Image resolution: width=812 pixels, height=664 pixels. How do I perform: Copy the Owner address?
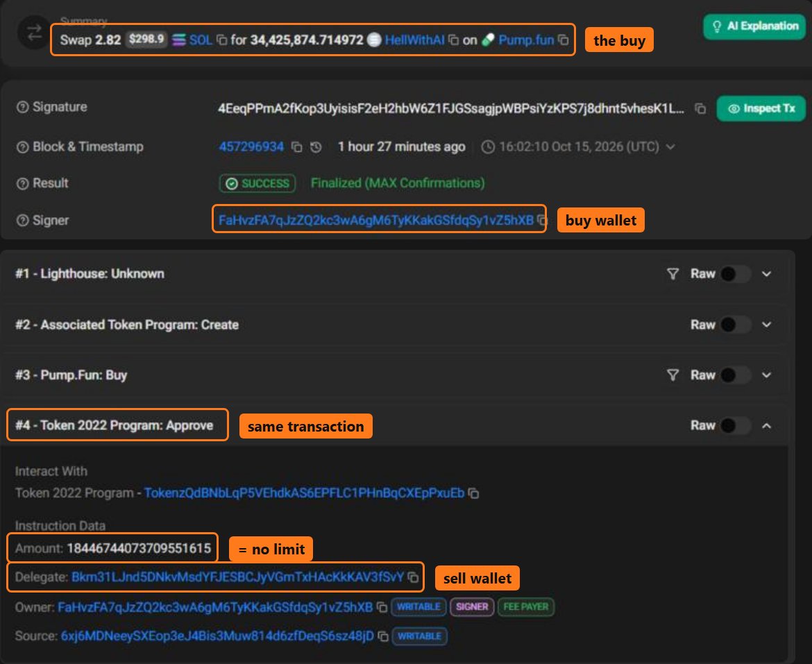tap(382, 607)
